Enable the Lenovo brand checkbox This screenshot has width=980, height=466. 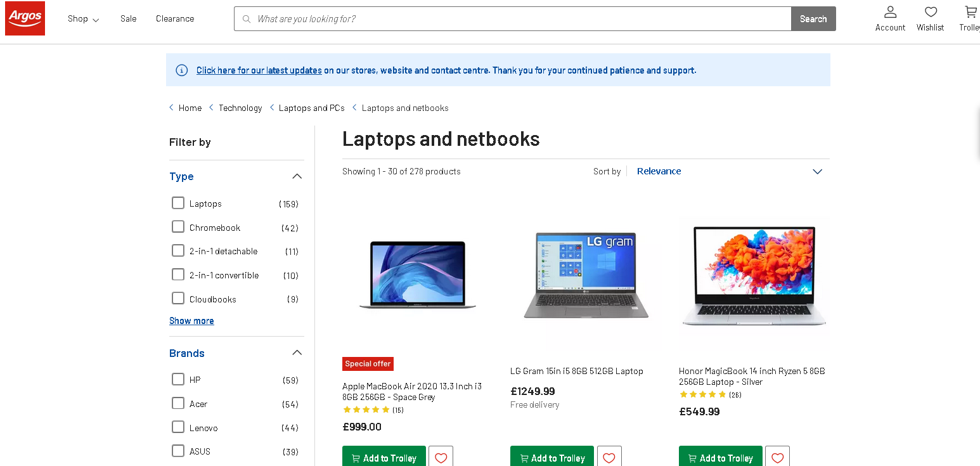click(178, 427)
